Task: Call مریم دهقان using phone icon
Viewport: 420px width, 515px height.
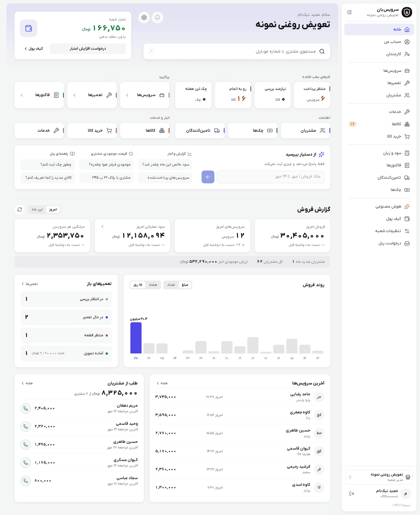Action: coord(26,408)
